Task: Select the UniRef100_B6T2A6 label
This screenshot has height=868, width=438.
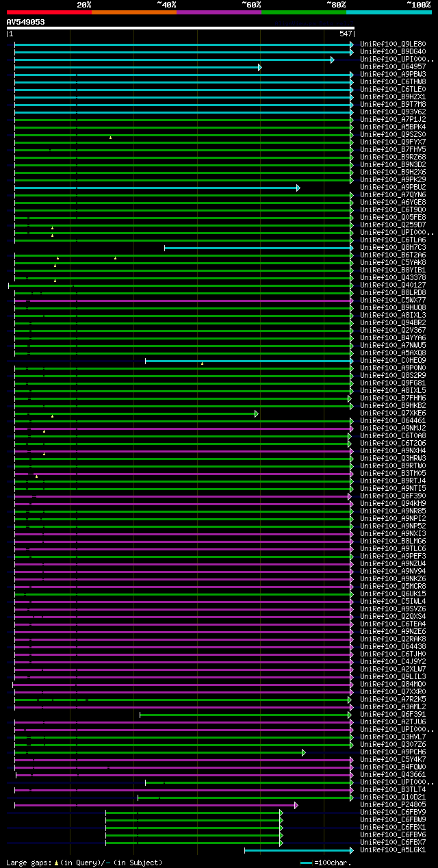Action: click(393, 255)
